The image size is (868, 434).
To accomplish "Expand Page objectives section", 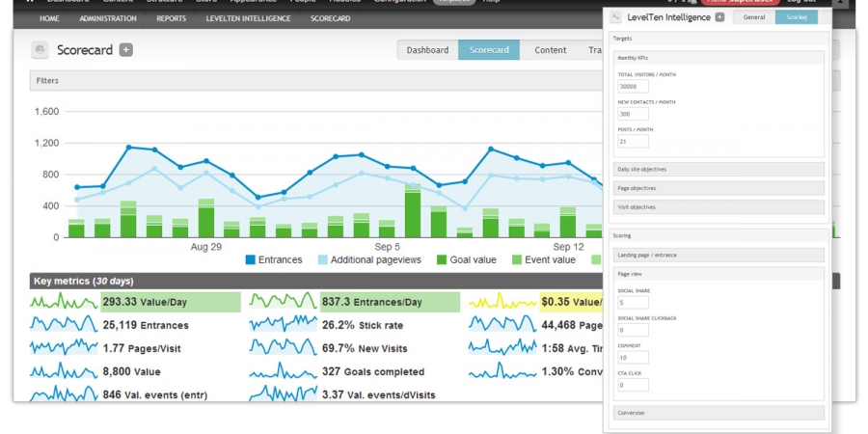I will [x=719, y=188].
